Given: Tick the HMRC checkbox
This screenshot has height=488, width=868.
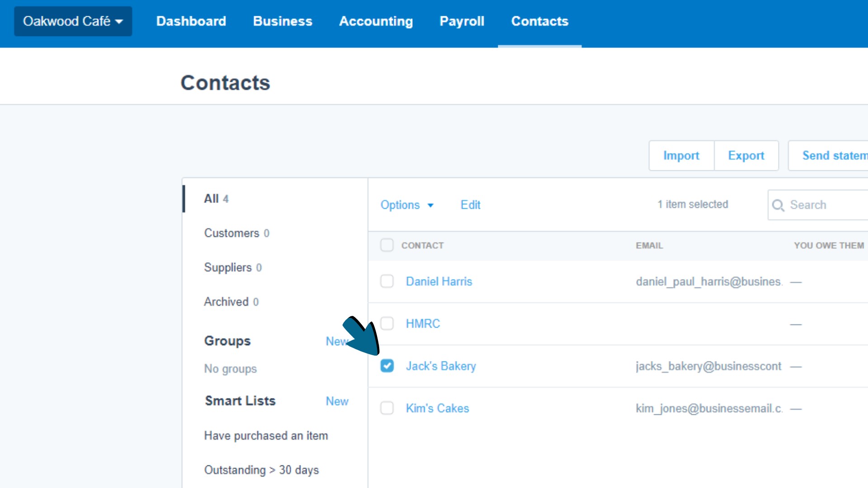Looking at the screenshot, I should coord(387,323).
